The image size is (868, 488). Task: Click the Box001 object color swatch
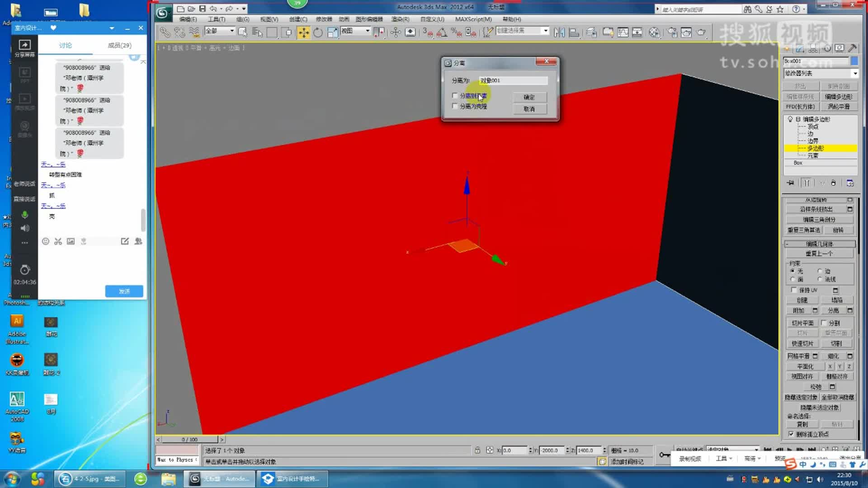click(x=854, y=61)
